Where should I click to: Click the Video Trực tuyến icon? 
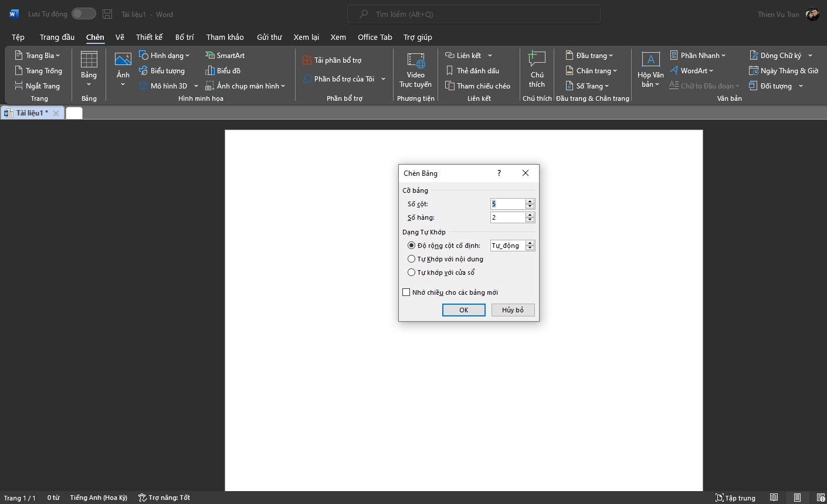415,62
